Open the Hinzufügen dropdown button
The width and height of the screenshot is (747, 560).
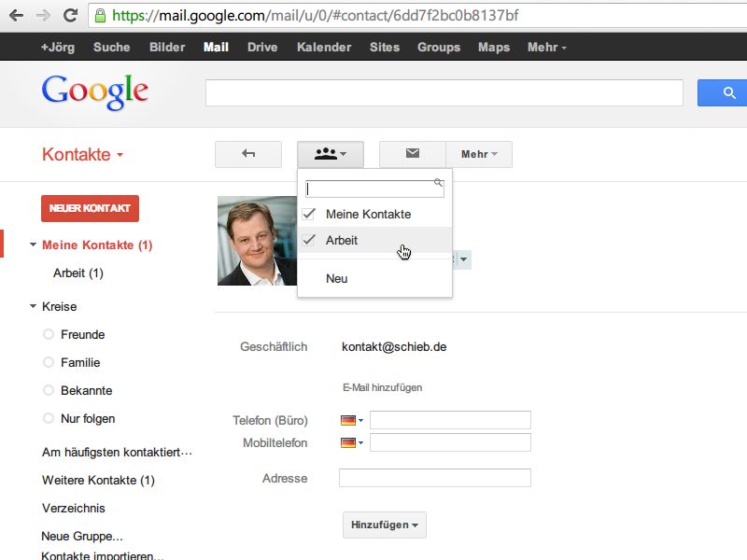point(385,525)
